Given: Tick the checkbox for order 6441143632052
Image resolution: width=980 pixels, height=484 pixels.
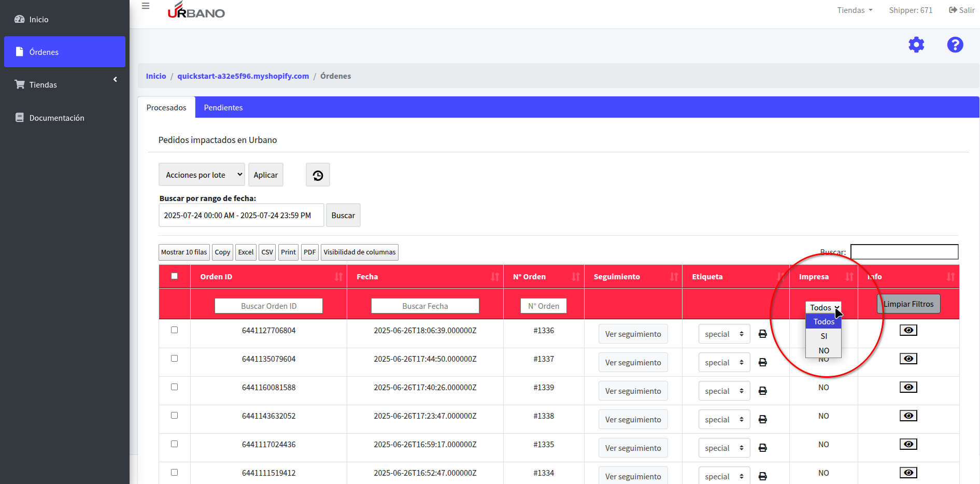Looking at the screenshot, I should click(175, 416).
